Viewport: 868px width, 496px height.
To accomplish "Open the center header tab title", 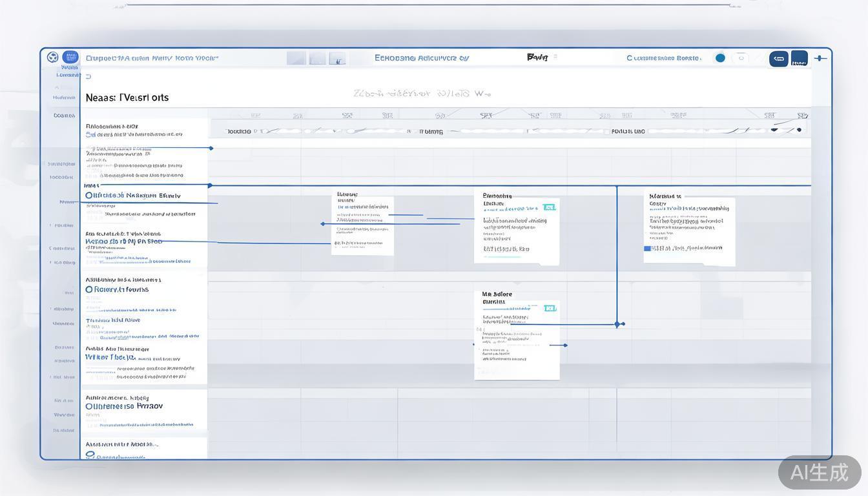I will pos(421,57).
